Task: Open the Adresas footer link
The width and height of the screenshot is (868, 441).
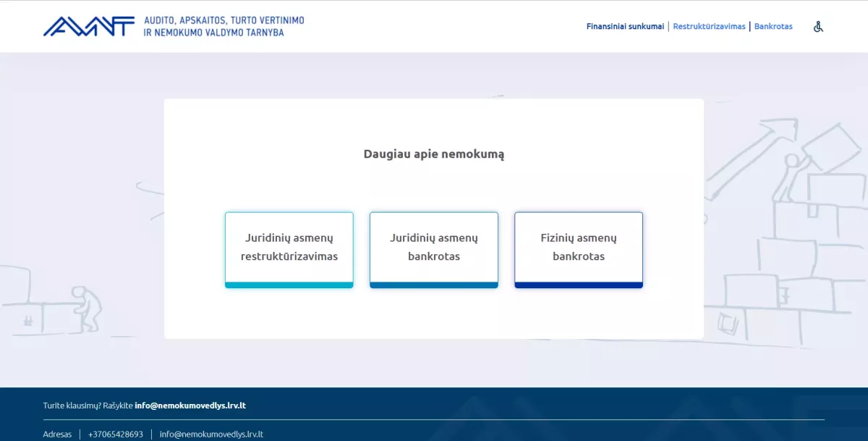Action: click(x=57, y=434)
